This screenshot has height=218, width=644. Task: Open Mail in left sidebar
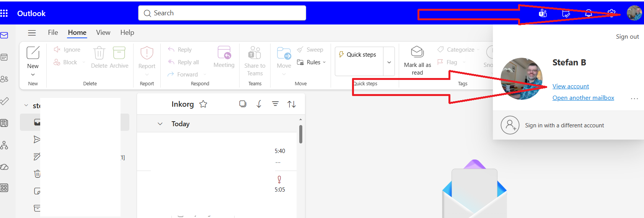pyautogui.click(x=4, y=35)
